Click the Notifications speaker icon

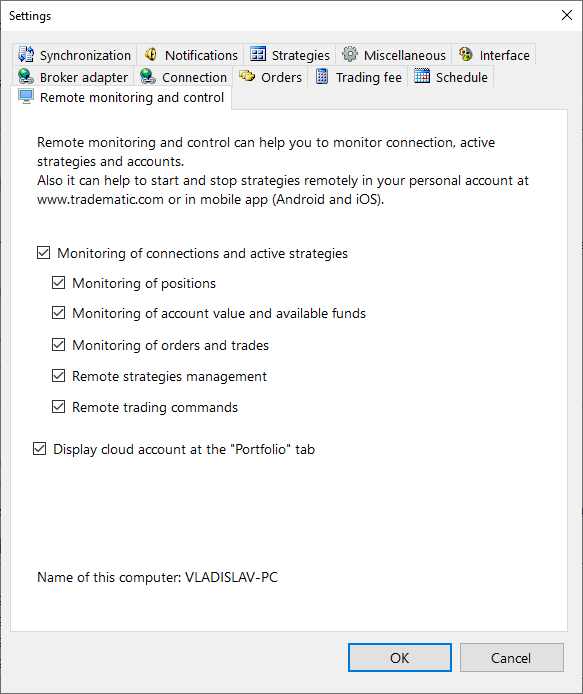click(151, 54)
